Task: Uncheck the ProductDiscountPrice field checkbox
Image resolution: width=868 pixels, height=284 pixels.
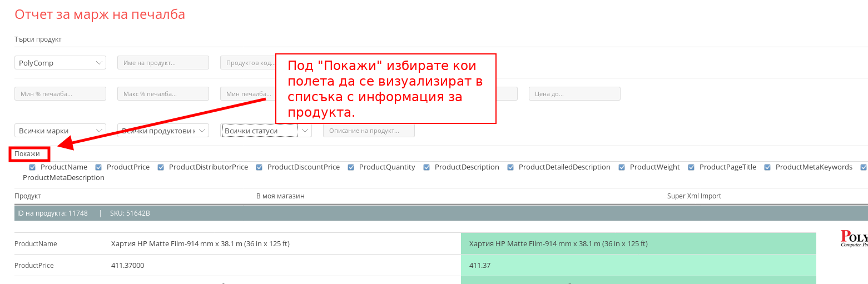Action: click(259, 167)
